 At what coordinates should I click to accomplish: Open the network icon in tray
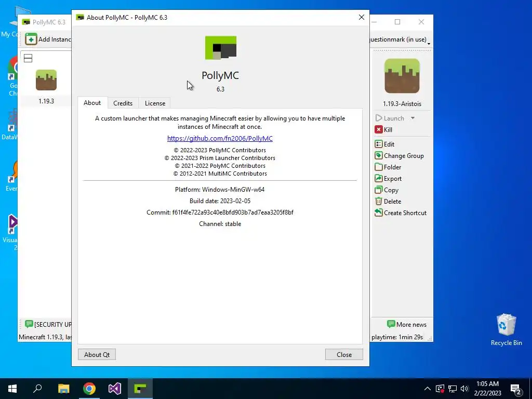pos(453,389)
